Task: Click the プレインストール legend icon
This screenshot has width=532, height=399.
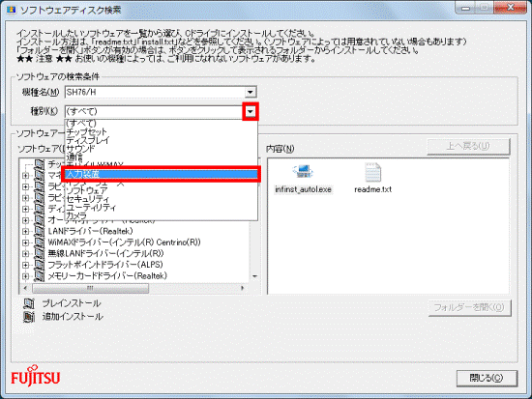Action: pos(29,303)
